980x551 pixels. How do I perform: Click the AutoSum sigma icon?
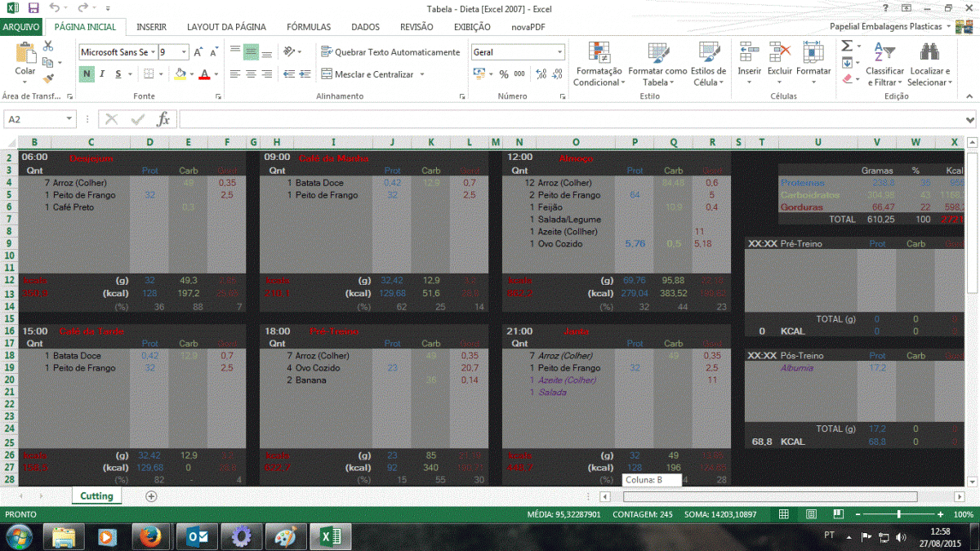coord(847,46)
